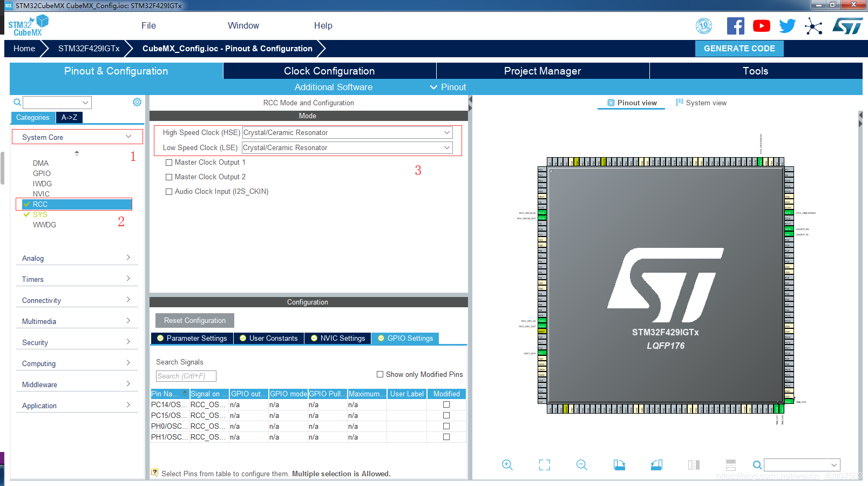Select SYS in System Core list

(x=40, y=214)
